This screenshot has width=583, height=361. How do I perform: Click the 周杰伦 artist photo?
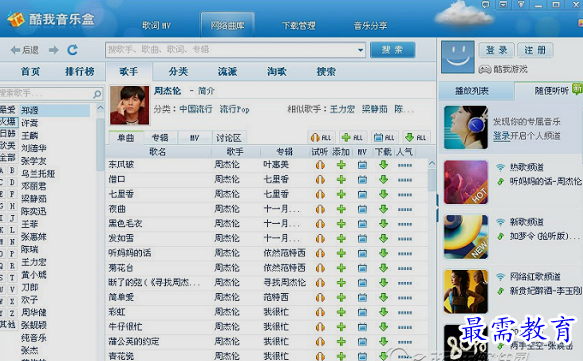point(129,105)
